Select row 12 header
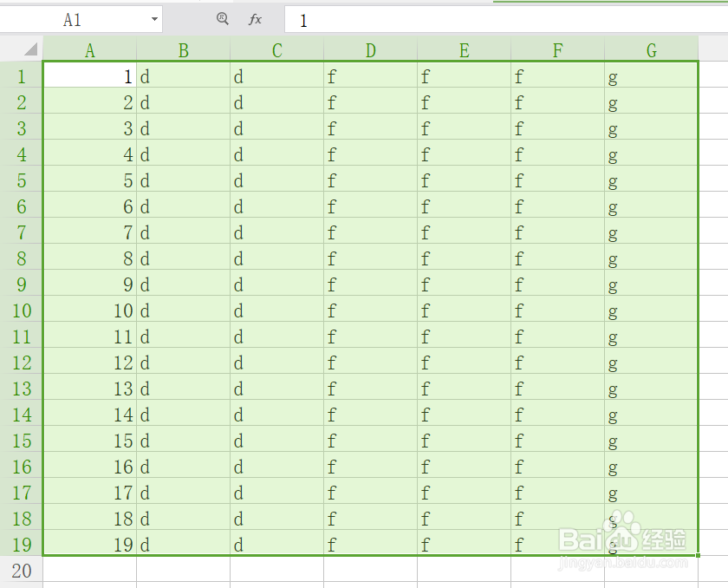Viewport: 728px width, 588px height. [x=22, y=361]
